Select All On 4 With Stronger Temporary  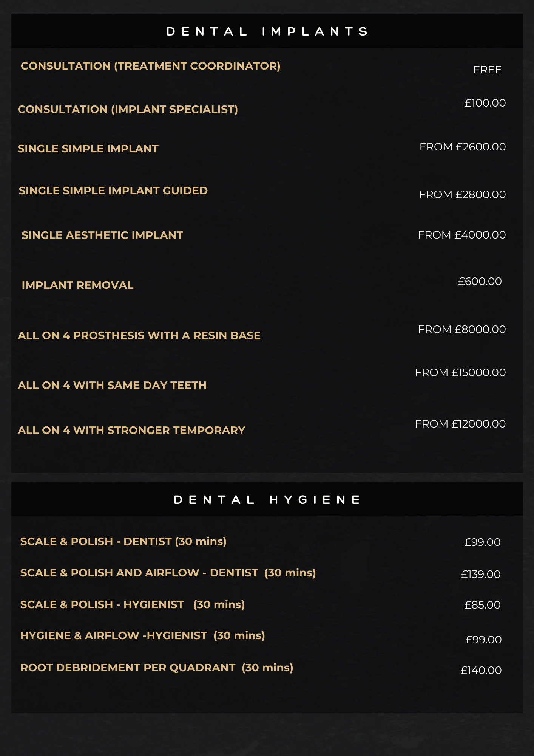click(x=131, y=430)
